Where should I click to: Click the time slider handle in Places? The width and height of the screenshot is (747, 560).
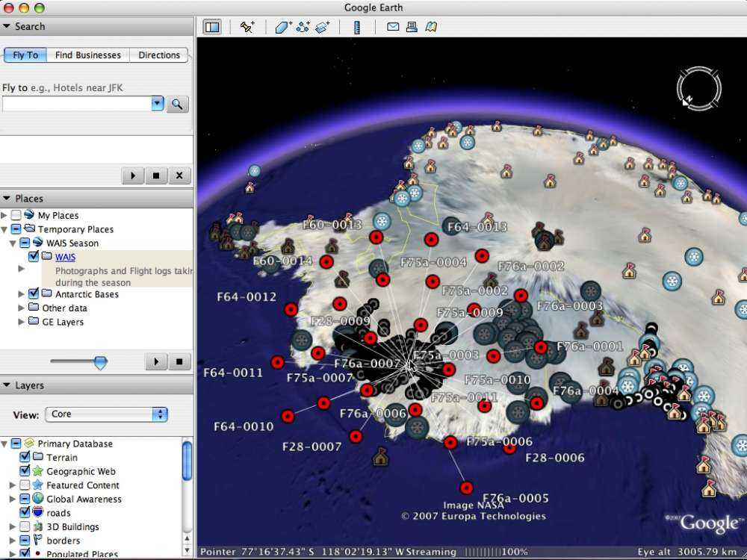(x=100, y=362)
